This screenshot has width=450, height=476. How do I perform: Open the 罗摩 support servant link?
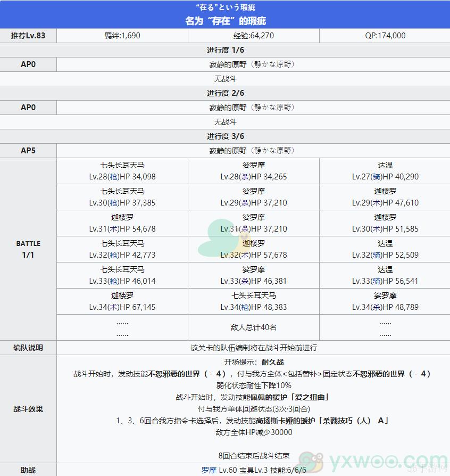(x=209, y=470)
